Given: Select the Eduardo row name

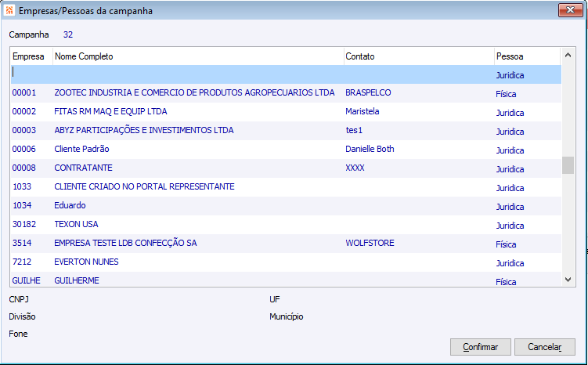Looking at the screenshot, I should click(70, 205).
